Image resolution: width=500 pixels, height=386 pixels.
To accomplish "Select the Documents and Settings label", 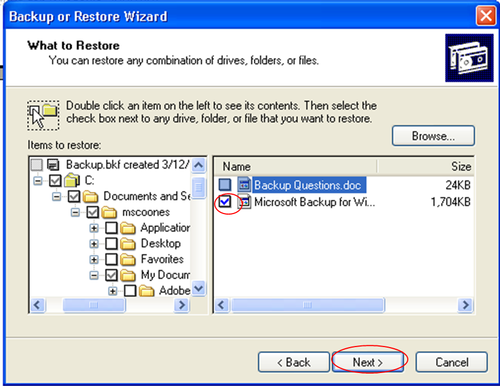I will pos(147,196).
